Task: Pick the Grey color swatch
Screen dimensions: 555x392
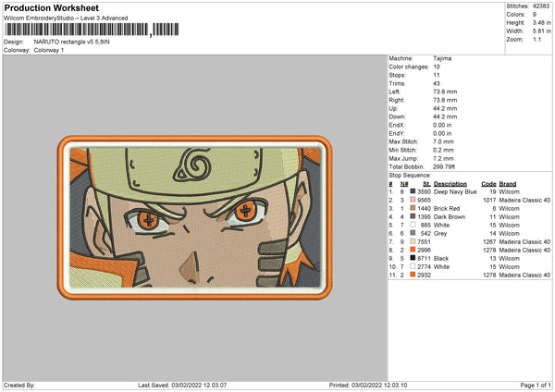Action: (413, 233)
